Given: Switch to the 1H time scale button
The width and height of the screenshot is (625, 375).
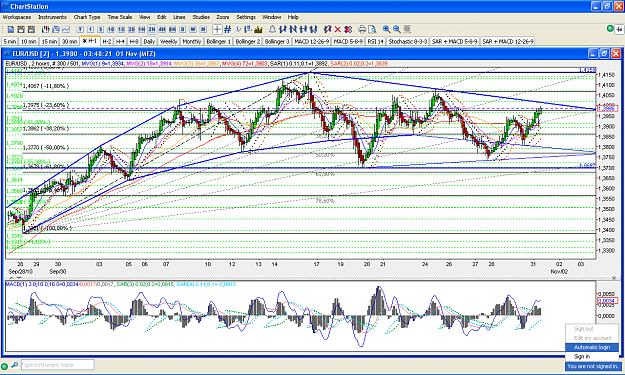Looking at the screenshot, I should click(x=142, y=29).
